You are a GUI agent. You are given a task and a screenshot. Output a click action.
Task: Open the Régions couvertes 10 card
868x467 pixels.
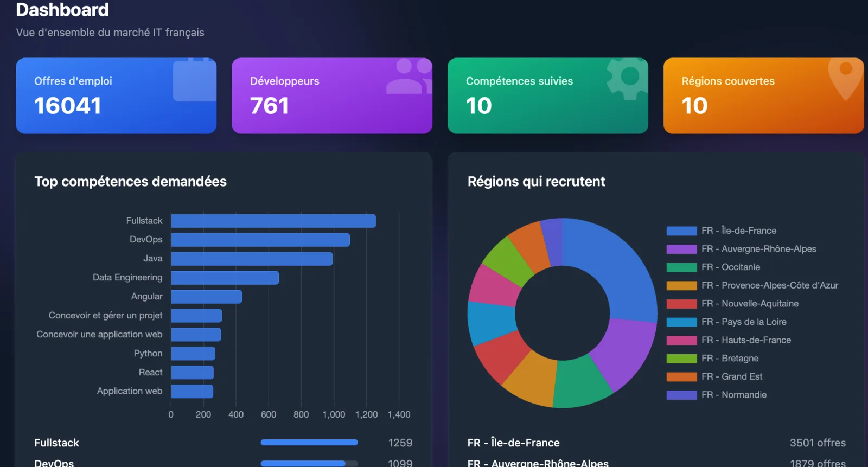tap(764, 95)
